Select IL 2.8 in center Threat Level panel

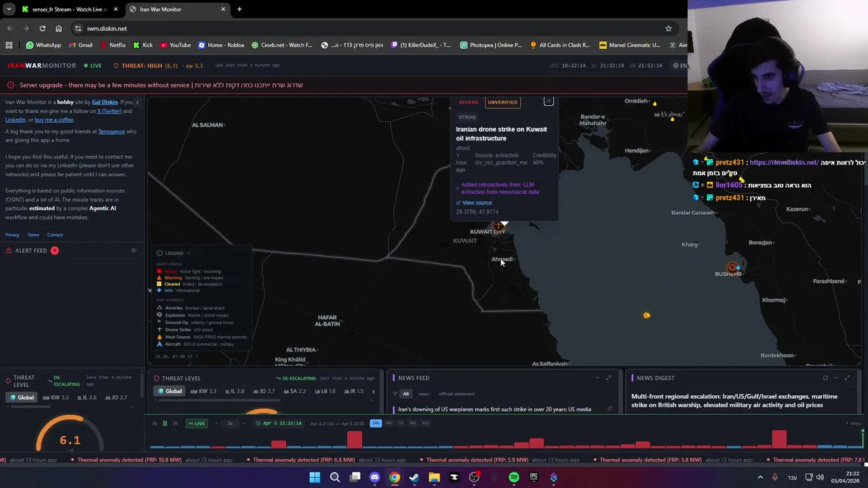pos(234,391)
